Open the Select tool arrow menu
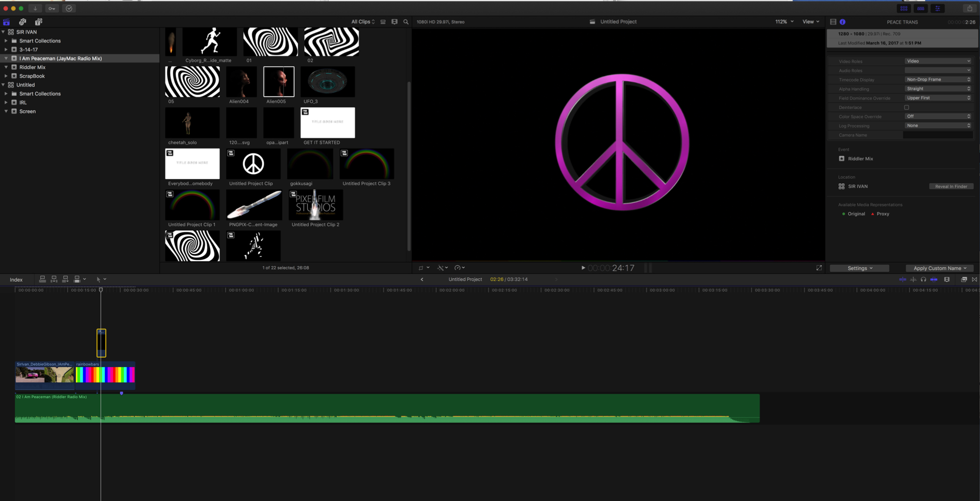This screenshot has width=980, height=501. (x=101, y=279)
